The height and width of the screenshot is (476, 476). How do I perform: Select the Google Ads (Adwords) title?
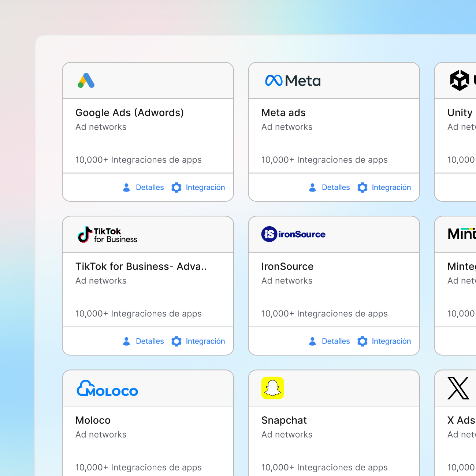pyautogui.click(x=130, y=113)
